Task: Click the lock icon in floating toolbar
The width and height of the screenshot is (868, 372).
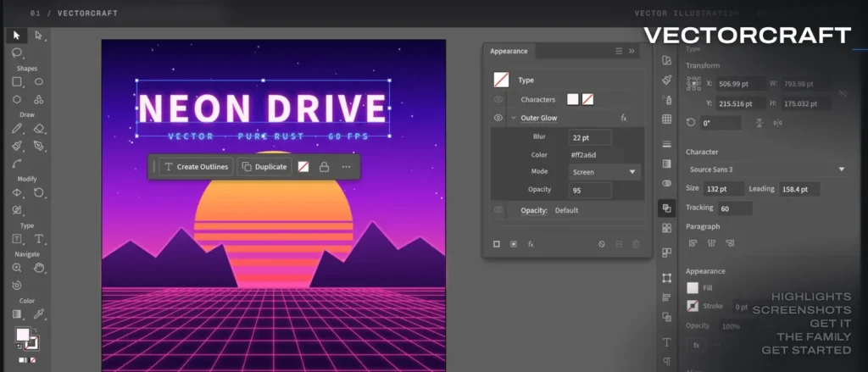Action: click(325, 167)
